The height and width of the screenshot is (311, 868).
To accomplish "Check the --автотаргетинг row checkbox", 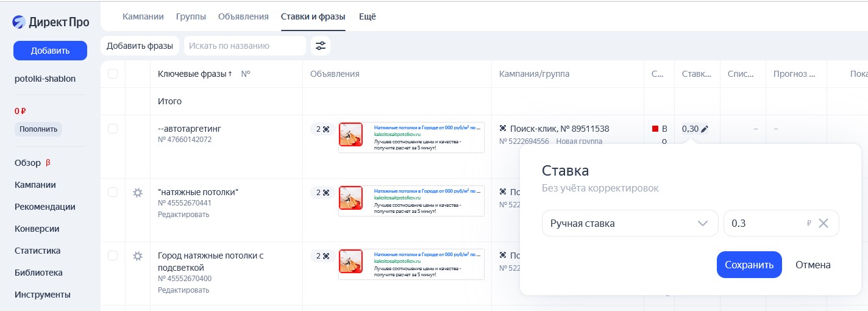I will [x=113, y=129].
